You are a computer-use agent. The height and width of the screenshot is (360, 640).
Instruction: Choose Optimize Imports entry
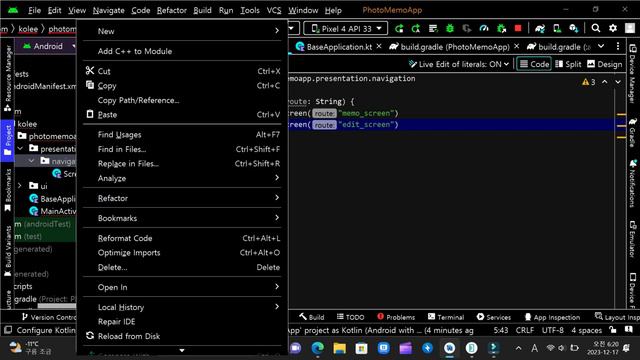(182, 253)
